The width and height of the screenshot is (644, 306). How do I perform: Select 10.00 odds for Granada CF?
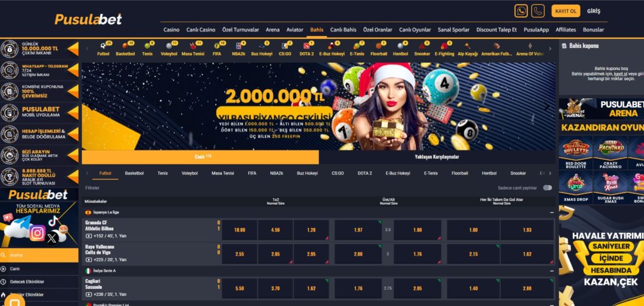click(x=240, y=230)
